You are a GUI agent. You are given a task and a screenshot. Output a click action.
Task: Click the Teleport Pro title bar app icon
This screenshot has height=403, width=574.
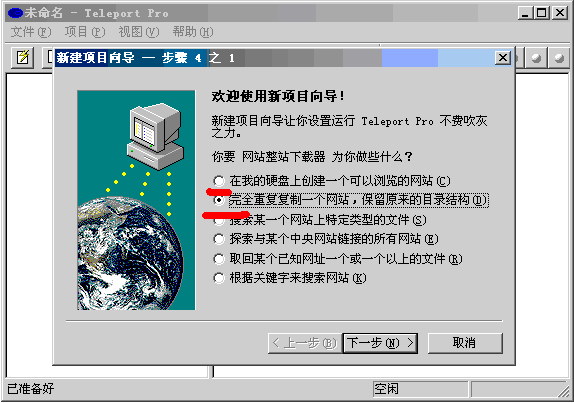pyautogui.click(x=15, y=13)
